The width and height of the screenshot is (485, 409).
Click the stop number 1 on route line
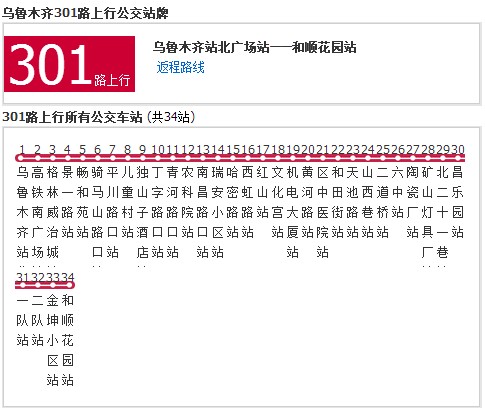(22, 149)
